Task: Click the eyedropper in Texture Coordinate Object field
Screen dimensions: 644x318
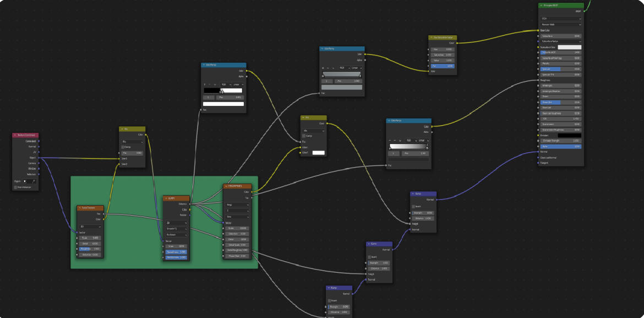Action: click(x=33, y=181)
